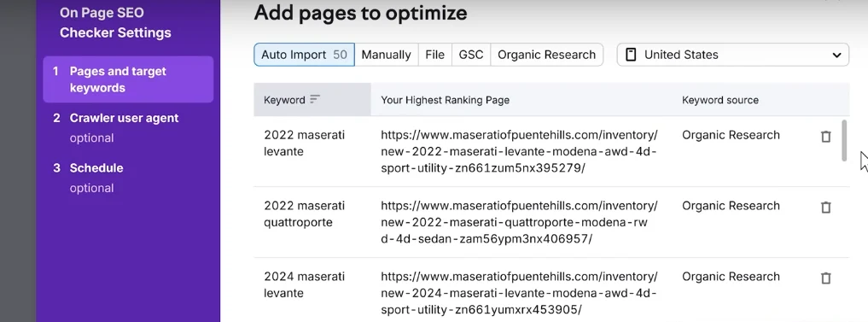Viewport: 868px width, 322px height.
Task: Select the 2024 maserati levante keyword cell
Action: tap(304, 285)
